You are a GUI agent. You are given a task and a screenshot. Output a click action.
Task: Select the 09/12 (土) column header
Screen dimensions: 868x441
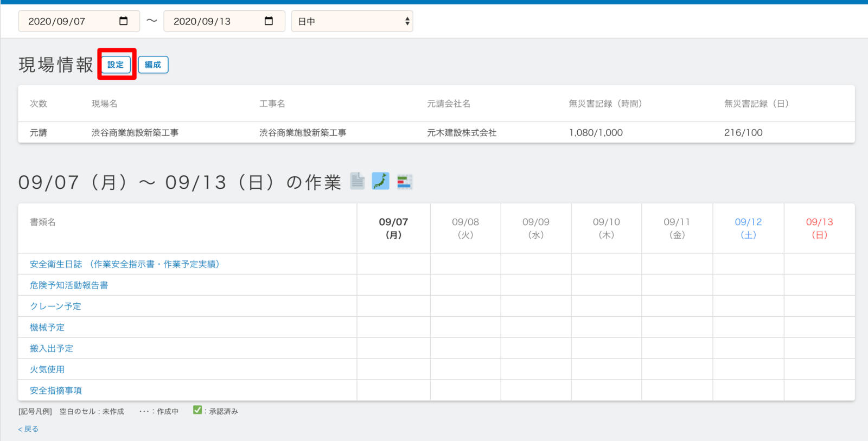pyautogui.click(x=748, y=228)
